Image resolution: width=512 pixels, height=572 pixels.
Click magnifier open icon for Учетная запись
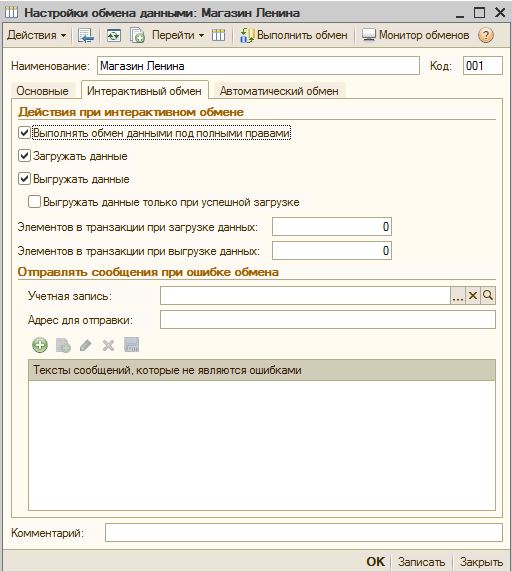pos(488,295)
